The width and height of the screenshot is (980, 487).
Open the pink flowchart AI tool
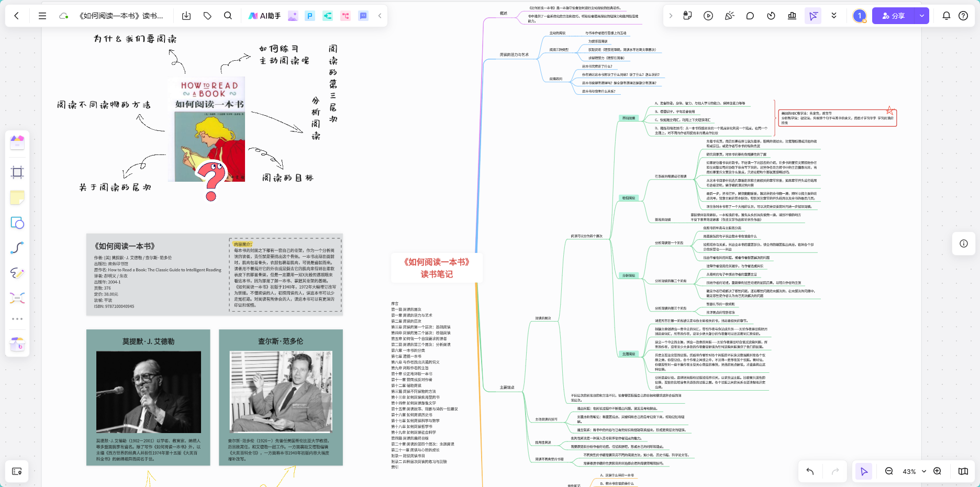point(346,16)
